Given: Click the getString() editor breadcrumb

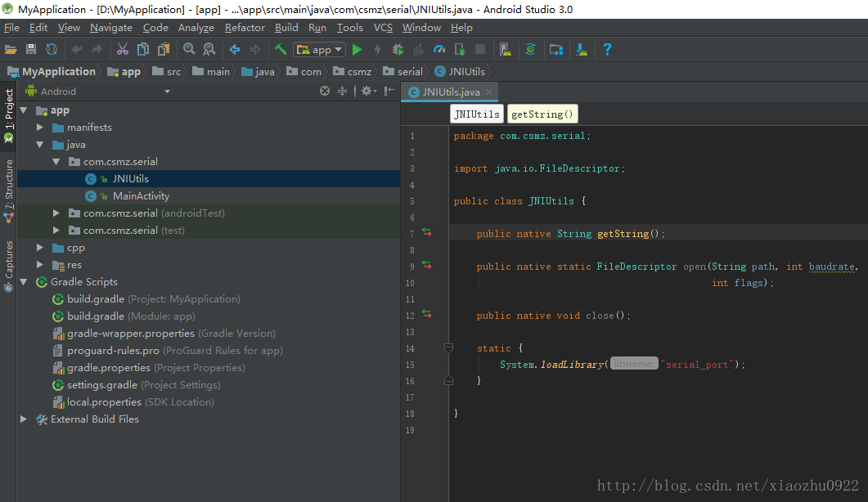Looking at the screenshot, I should (x=542, y=114).
